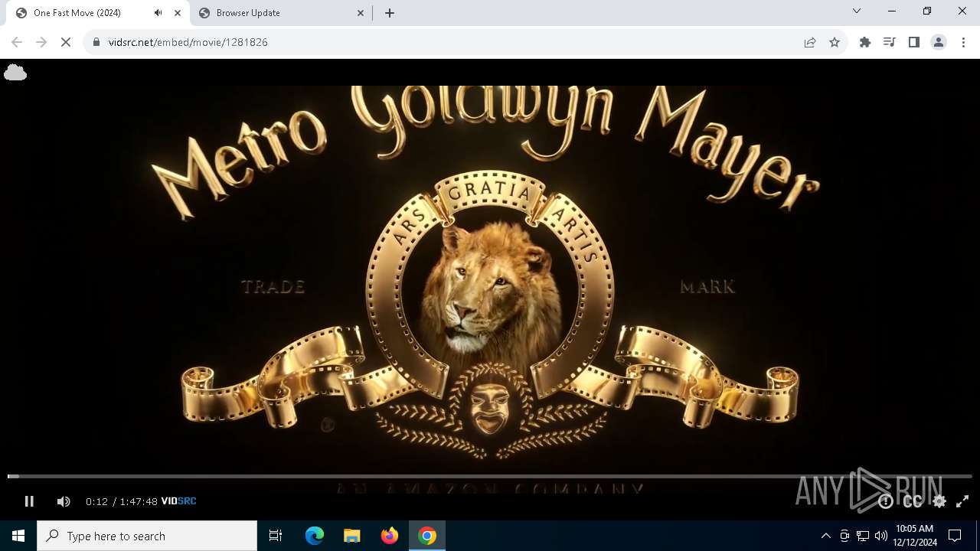Open Windows Task View
The image size is (980, 551).
click(276, 536)
